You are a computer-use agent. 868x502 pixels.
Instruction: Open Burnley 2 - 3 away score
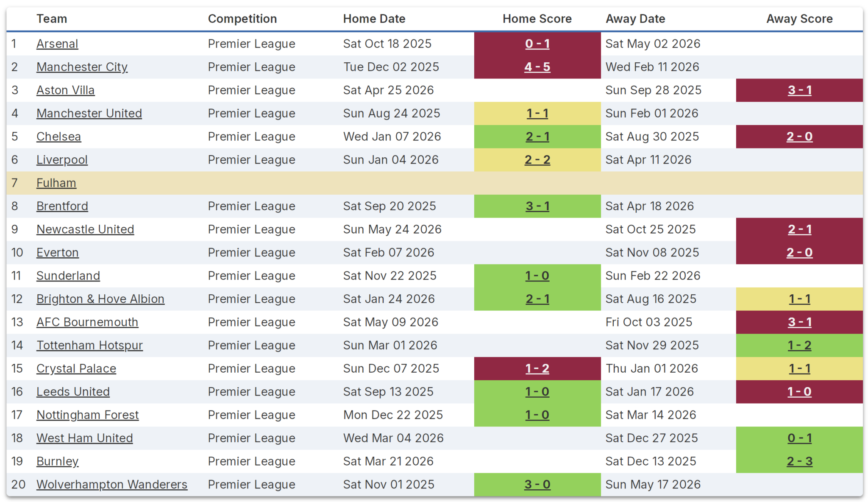coord(799,461)
